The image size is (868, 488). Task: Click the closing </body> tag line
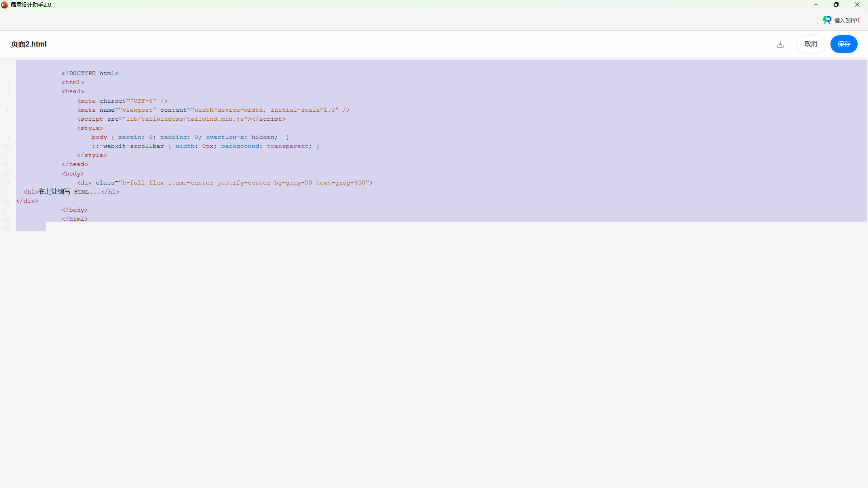(x=75, y=210)
